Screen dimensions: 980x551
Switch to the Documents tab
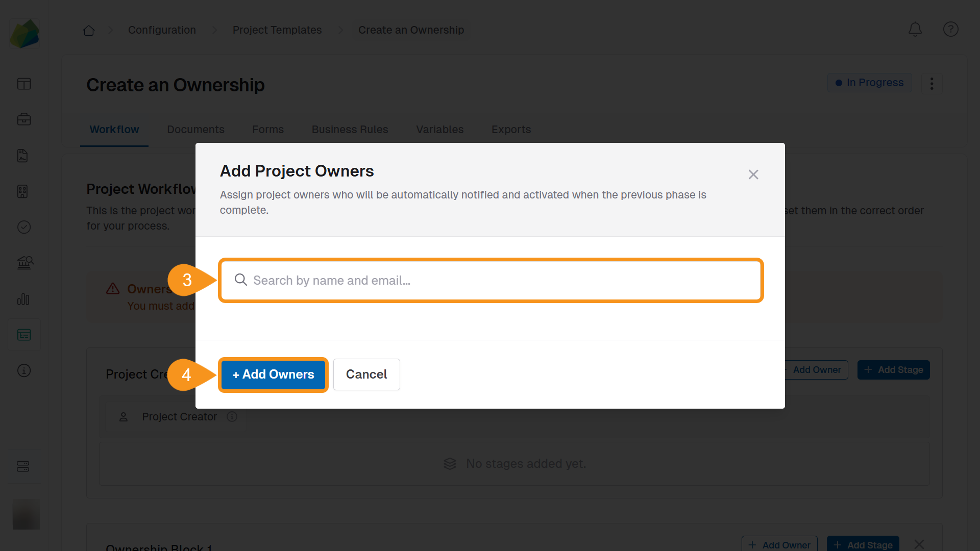pos(195,130)
